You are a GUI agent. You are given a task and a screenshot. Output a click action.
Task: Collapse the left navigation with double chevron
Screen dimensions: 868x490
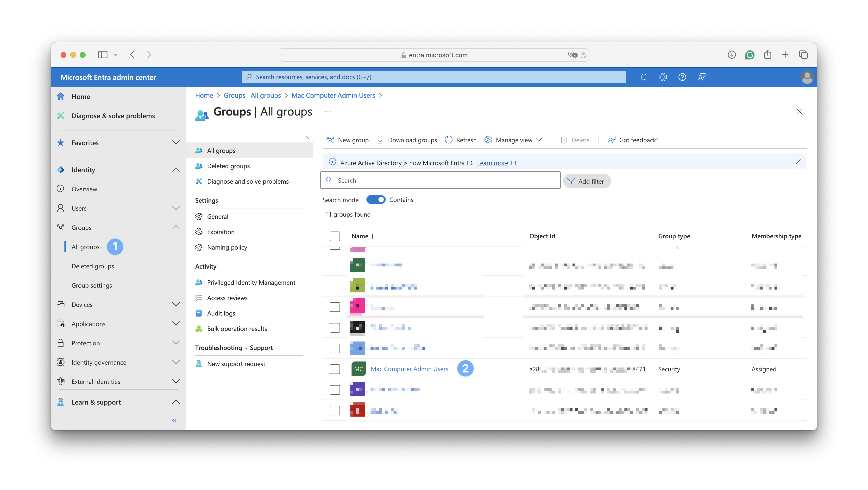click(x=174, y=420)
